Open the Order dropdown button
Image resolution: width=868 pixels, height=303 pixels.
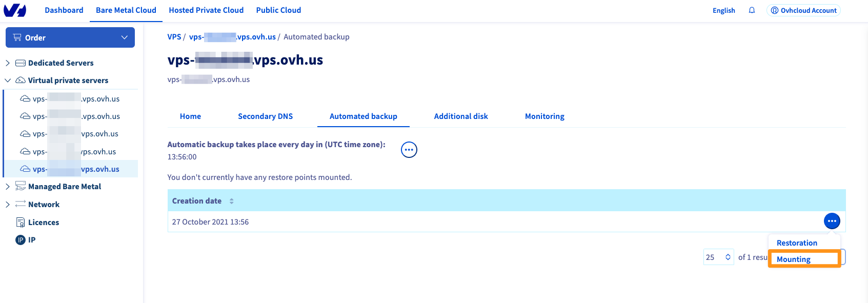70,37
